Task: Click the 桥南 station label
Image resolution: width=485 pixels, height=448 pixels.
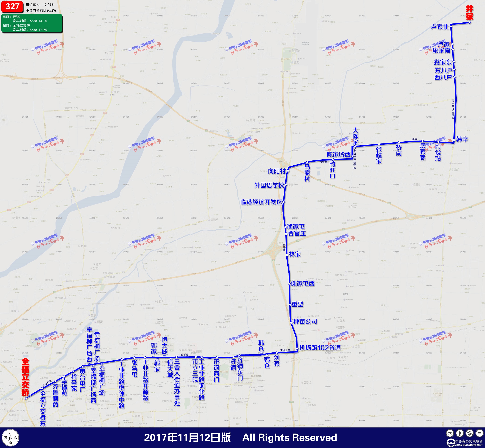Action: 399,150
